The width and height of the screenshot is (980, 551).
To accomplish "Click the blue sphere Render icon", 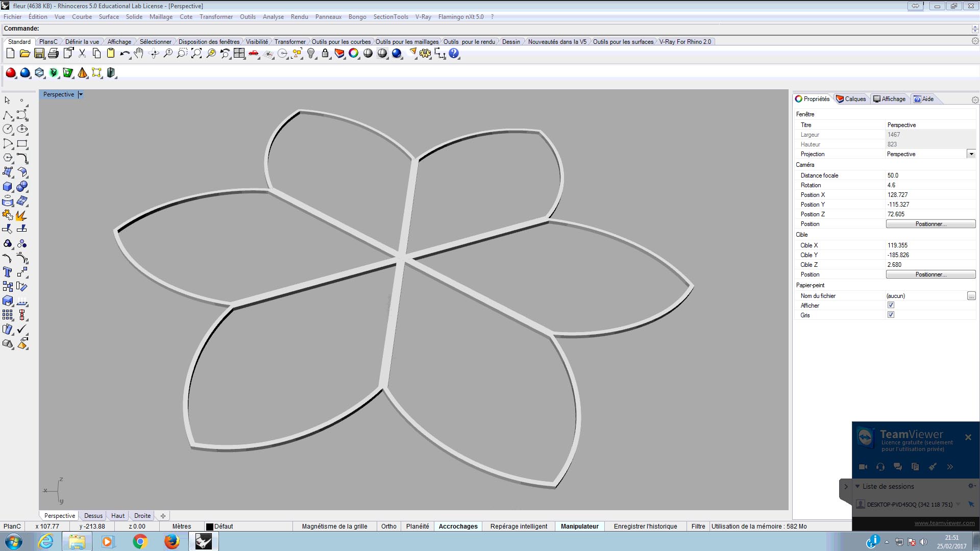I will (x=397, y=54).
